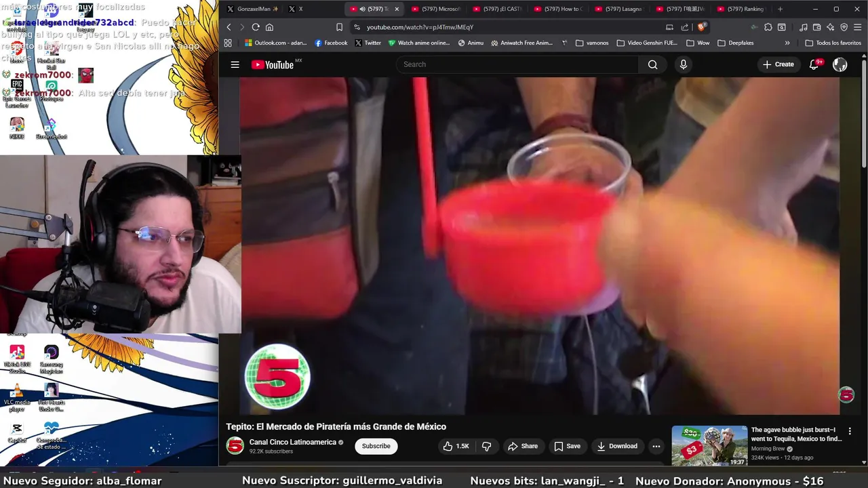Viewport: 868px width, 488px height.
Task: Open the browser extensions puzzle icon
Action: (x=768, y=27)
